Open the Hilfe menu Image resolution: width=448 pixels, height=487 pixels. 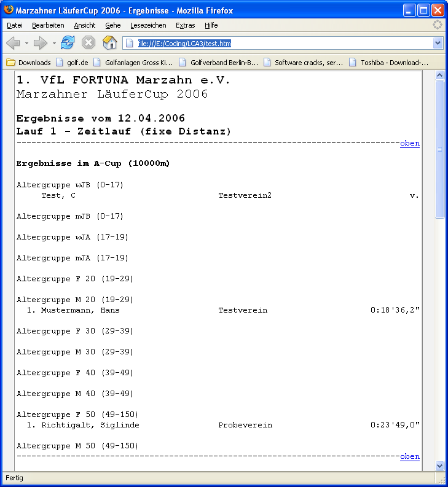click(x=211, y=25)
